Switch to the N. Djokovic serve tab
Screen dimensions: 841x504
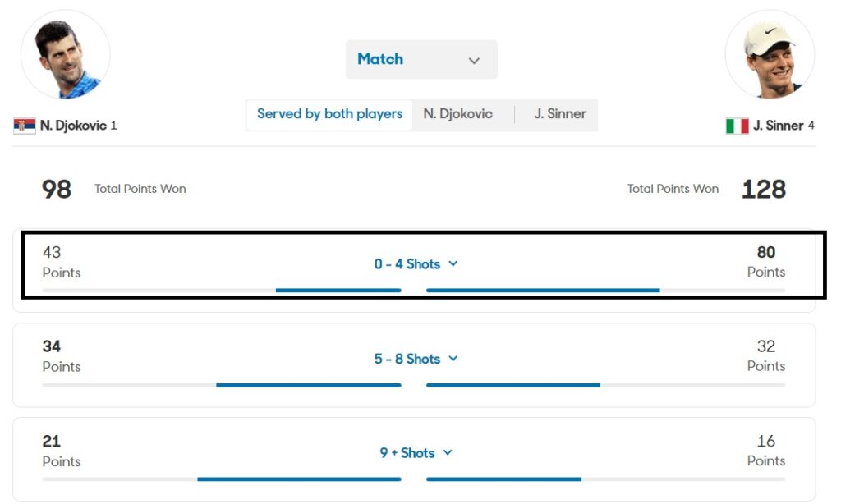click(457, 114)
